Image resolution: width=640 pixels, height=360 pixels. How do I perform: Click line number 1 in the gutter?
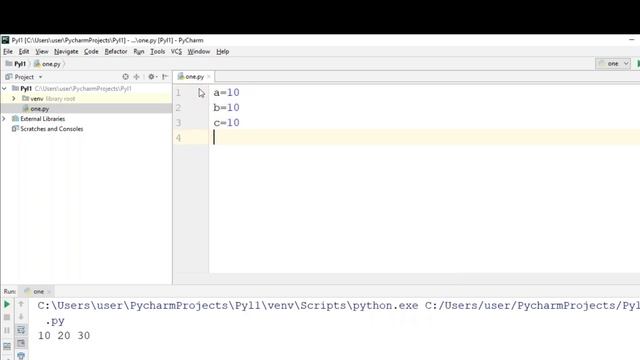tap(178, 93)
